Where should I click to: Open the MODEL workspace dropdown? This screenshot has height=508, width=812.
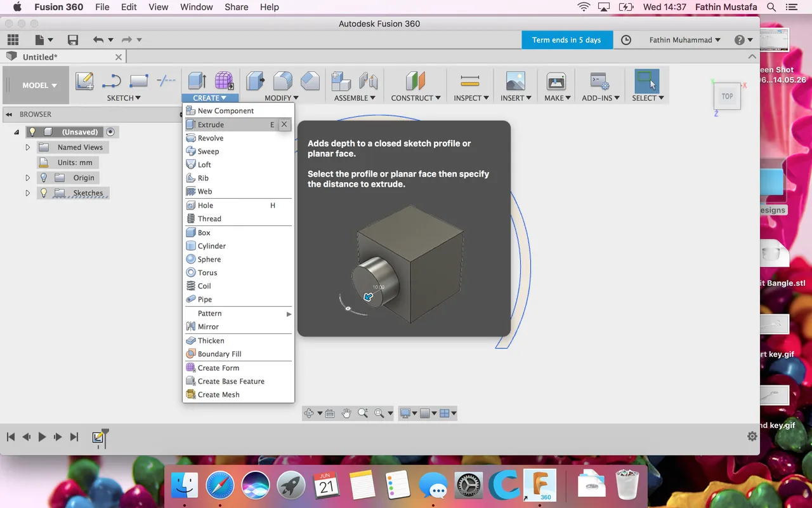39,85
